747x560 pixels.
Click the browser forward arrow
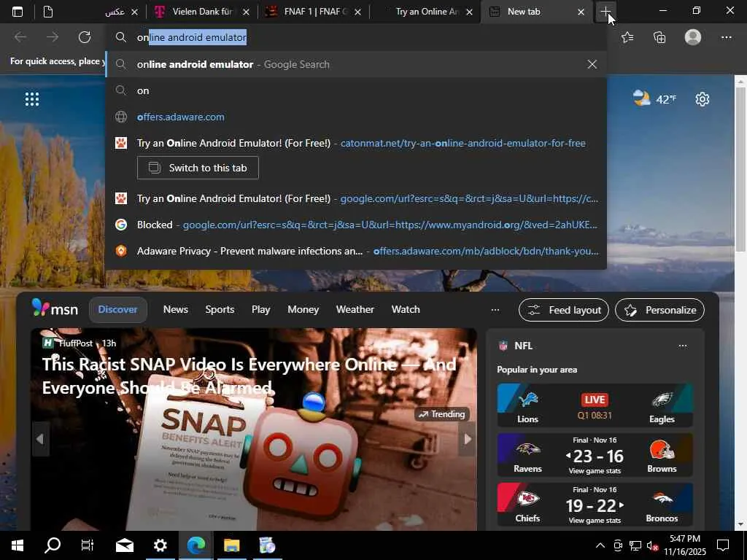pyautogui.click(x=53, y=37)
